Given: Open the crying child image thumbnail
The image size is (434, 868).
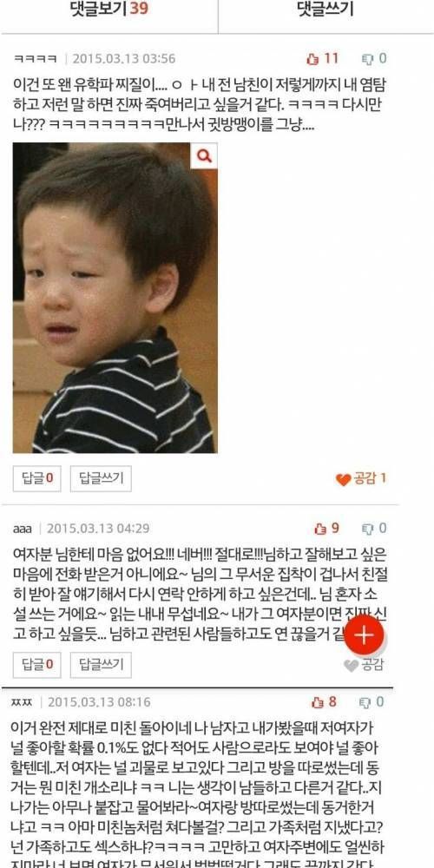Looking at the screenshot, I should click(115, 298).
